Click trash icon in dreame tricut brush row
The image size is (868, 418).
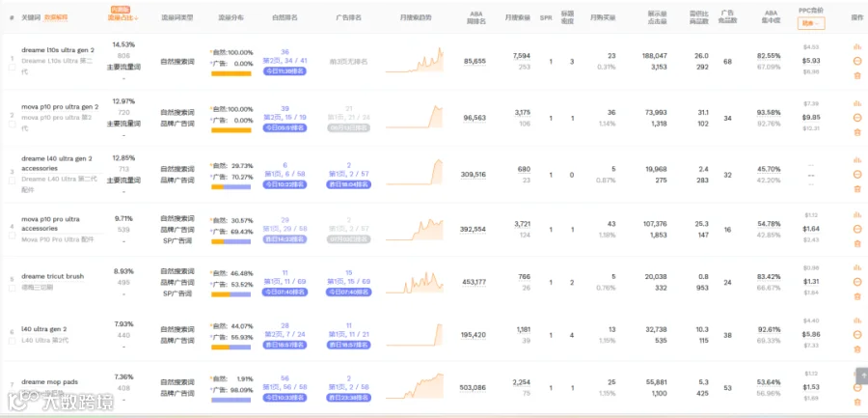pos(857,296)
